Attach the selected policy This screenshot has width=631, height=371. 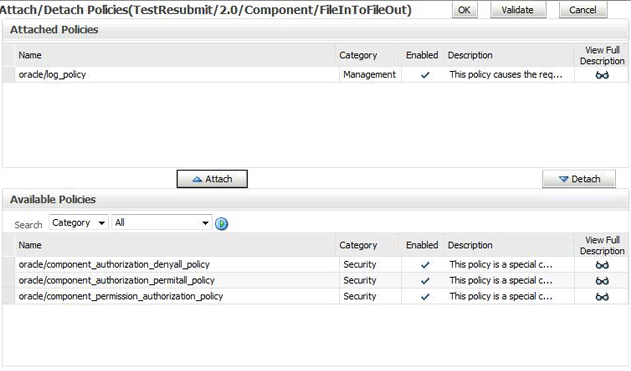(212, 179)
